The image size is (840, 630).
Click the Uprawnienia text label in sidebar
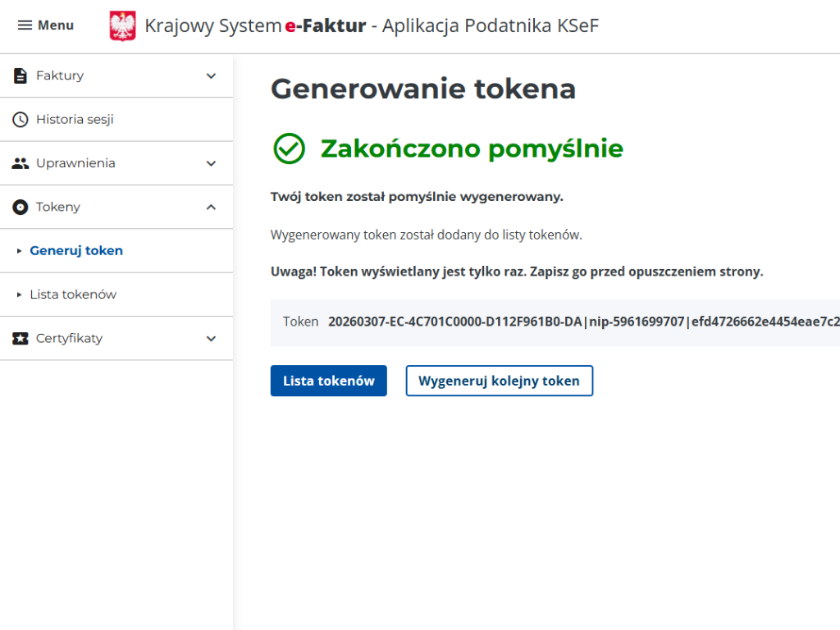[75, 163]
